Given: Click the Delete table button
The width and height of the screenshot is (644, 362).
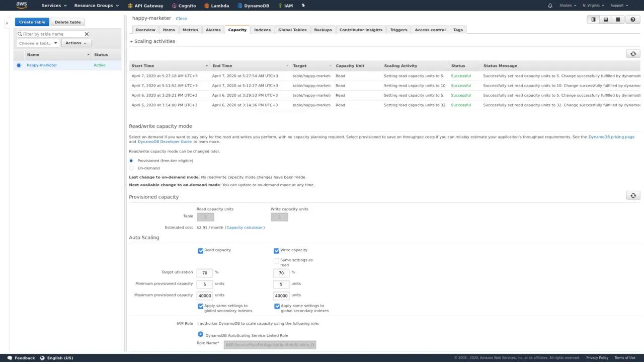Looking at the screenshot, I should point(68,22).
